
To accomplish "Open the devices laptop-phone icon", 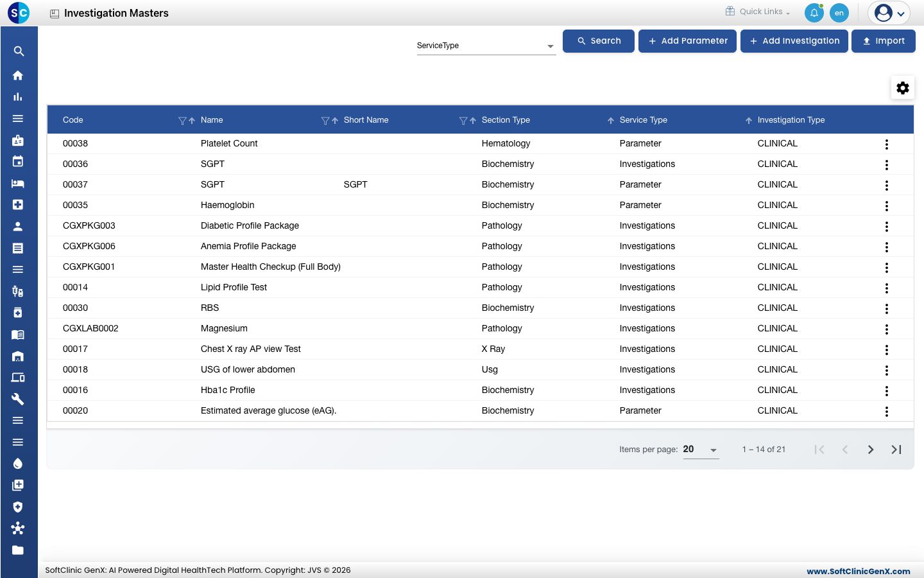I will pyautogui.click(x=18, y=378).
